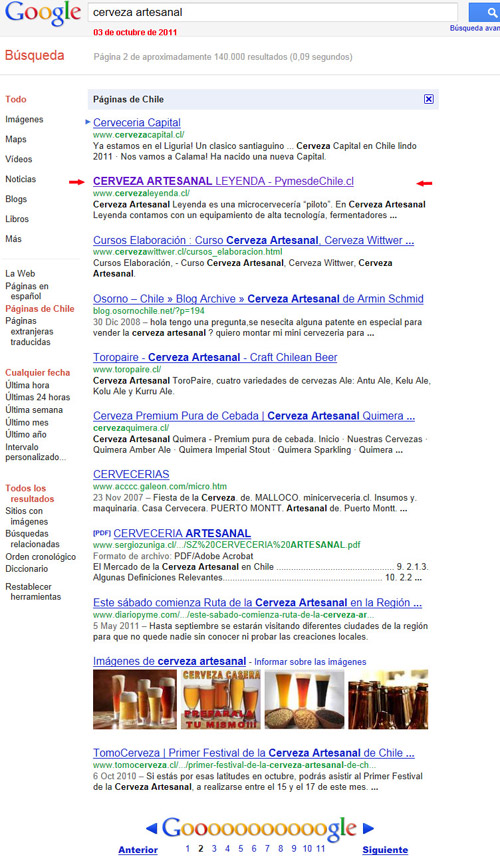Go to next page with right arrow
Image resolution: width=500 pixels, height=861 pixels.
368,828
